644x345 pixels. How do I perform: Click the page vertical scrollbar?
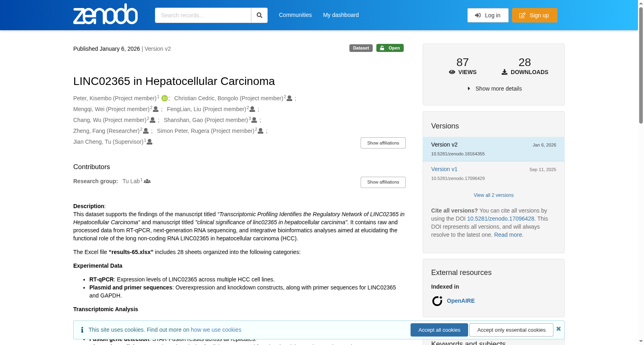click(x=641, y=172)
